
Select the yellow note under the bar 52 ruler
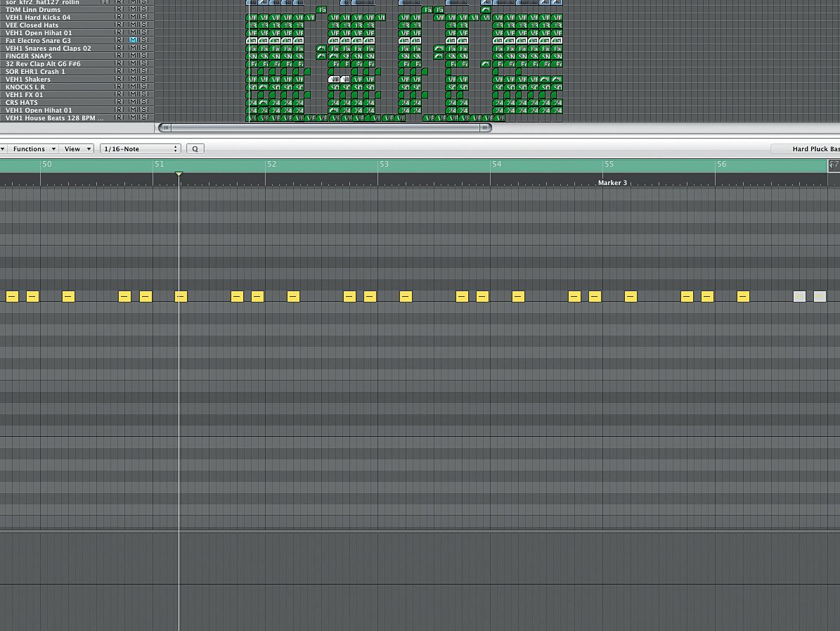pyautogui.click(x=293, y=296)
